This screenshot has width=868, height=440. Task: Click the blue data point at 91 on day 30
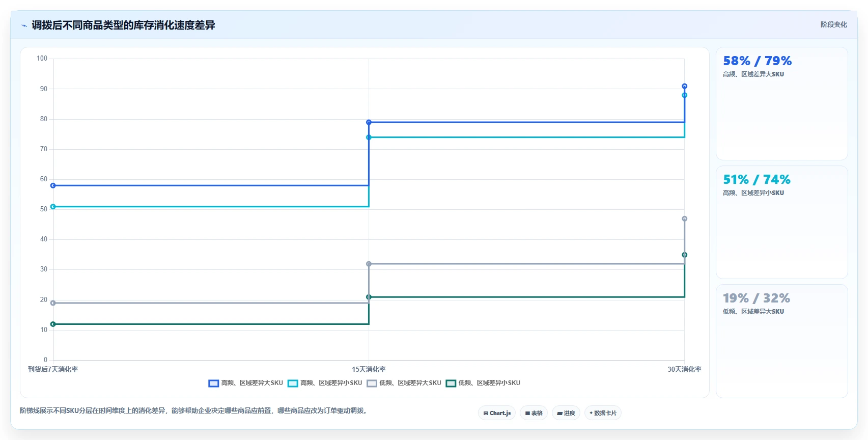pos(684,86)
